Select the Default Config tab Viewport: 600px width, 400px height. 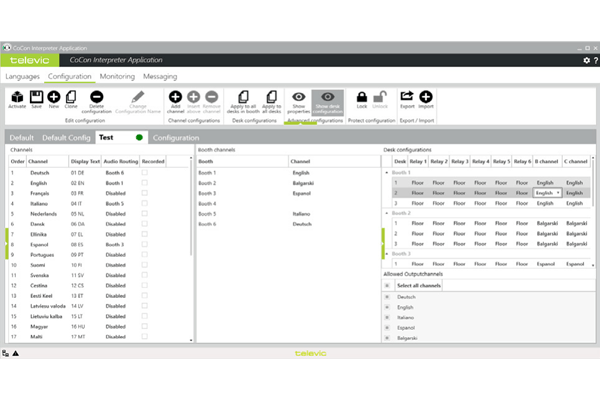[66, 138]
